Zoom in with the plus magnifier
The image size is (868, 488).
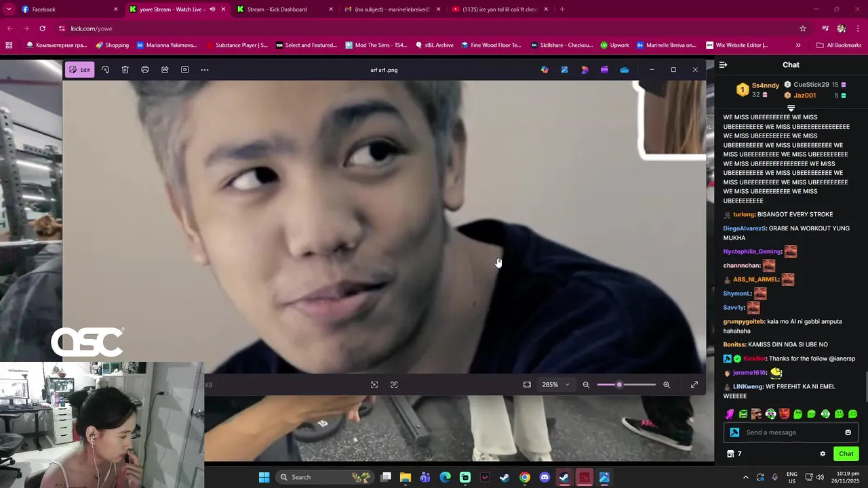pos(667,385)
